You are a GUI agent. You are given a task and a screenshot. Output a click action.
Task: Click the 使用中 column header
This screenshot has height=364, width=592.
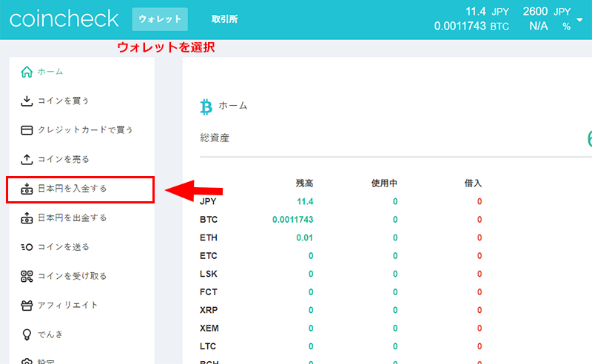pyautogui.click(x=384, y=183)
